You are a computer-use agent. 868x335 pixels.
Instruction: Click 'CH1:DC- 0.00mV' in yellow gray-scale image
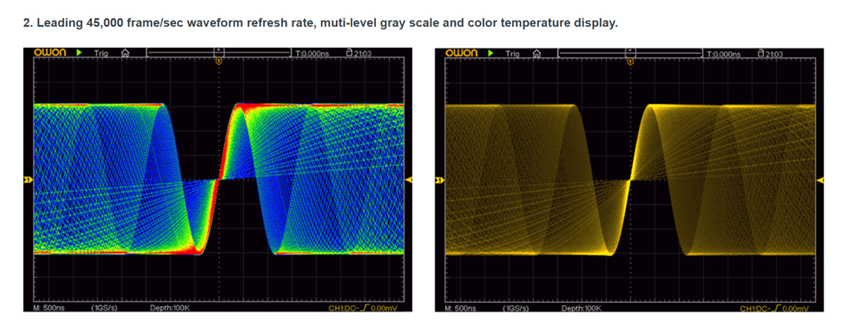pyautogui.click(x=774, y=308)
